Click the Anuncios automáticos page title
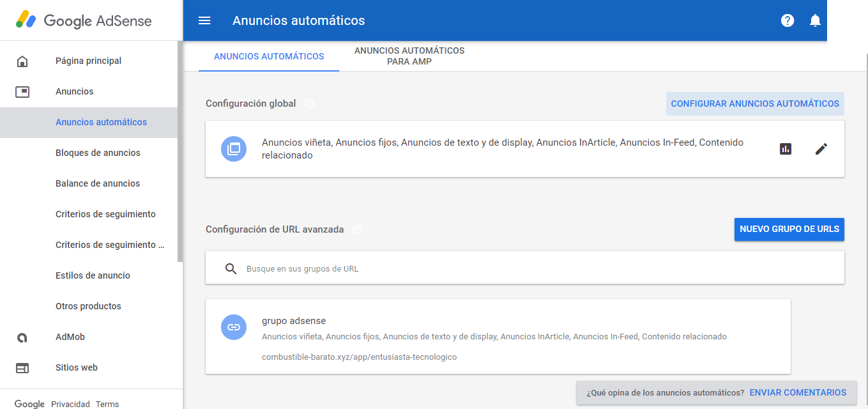The width and height of the screenshot is (868, 409). pyautogui.click(x=299, y=20)
